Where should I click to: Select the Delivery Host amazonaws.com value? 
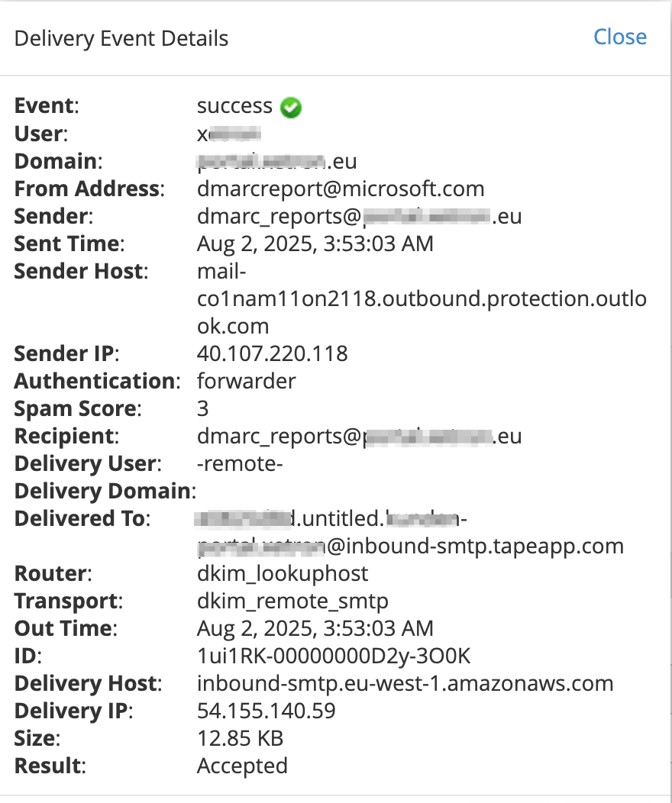(405, 683)
